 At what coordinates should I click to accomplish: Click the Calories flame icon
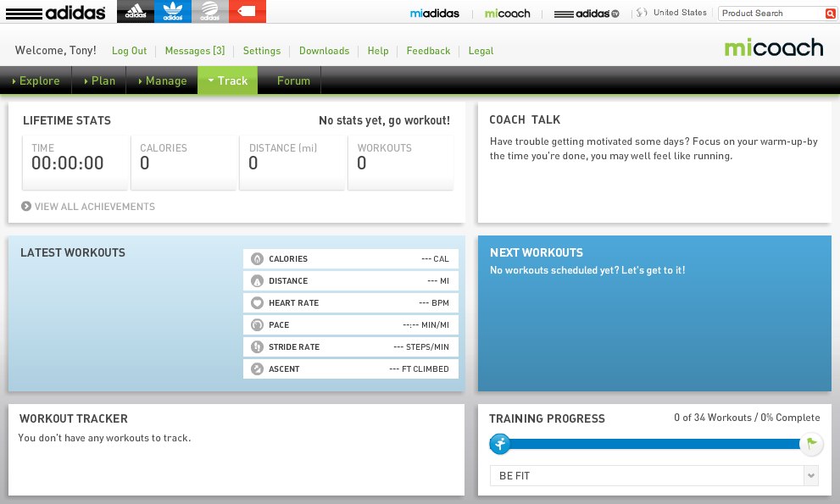pyautogui.click(x=257, y=258)
